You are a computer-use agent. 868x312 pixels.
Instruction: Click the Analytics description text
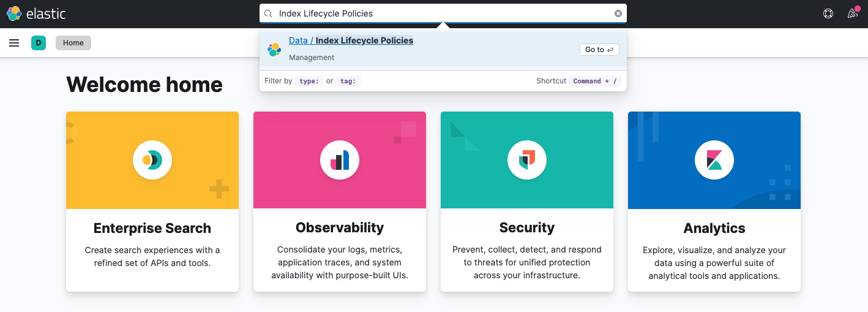714,262
